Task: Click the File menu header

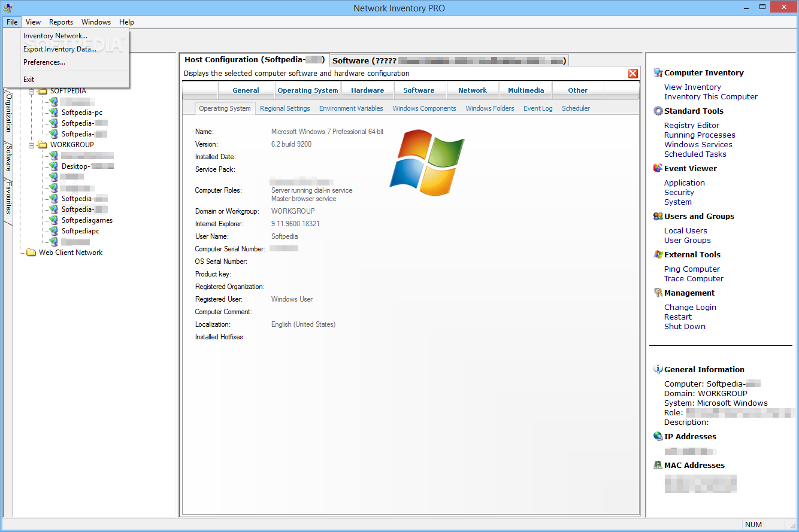Action: (x=12, y=22)
